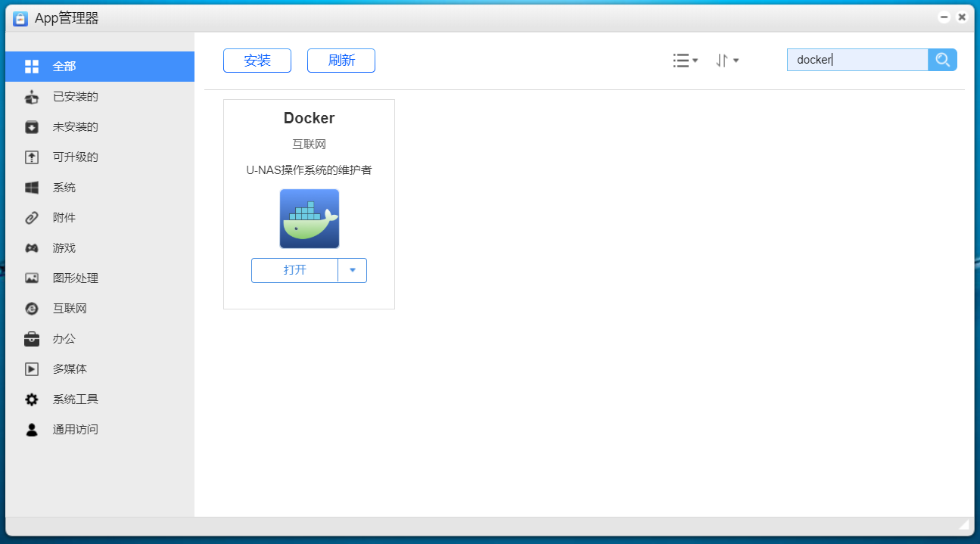Screen dimensions: 980x544
Task: Click the 打开 button for Docker
Action: click(x=294, y=270)
